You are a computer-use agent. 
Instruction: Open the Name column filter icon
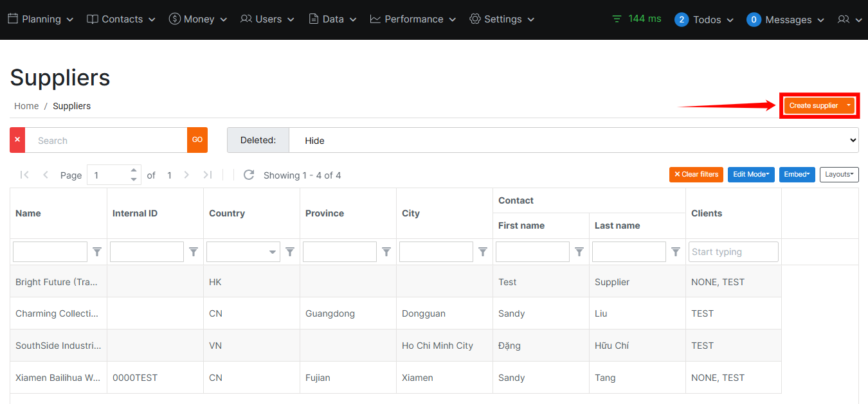97,252
